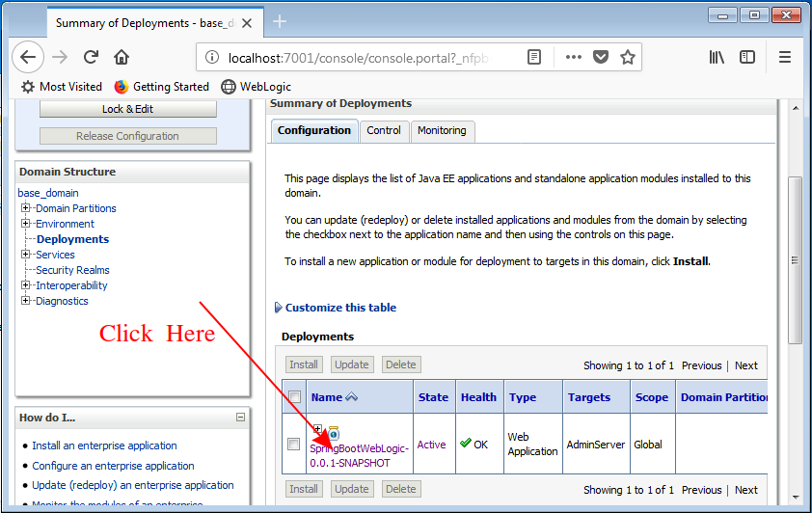Open the SpringBootWebLogic-0.0.1-SNAPSHOT link
Screen dimensions: 812x513
(360, 455)
